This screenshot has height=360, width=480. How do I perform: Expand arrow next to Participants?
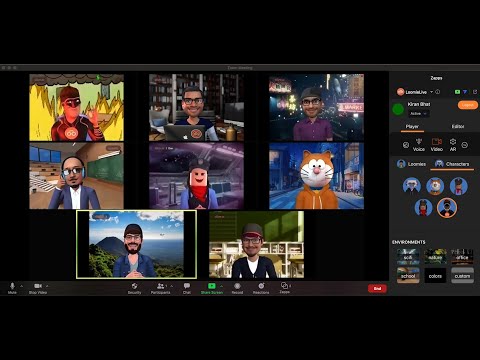[172, 286]
